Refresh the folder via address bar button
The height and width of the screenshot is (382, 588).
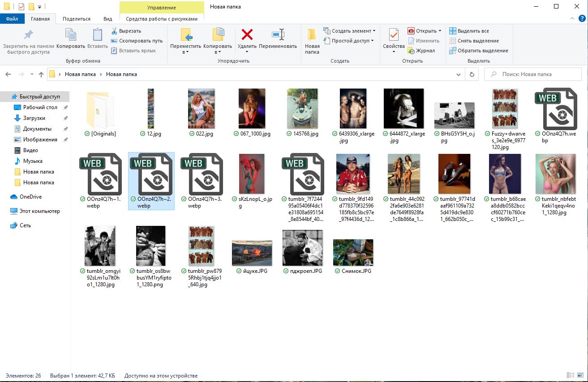472,74
